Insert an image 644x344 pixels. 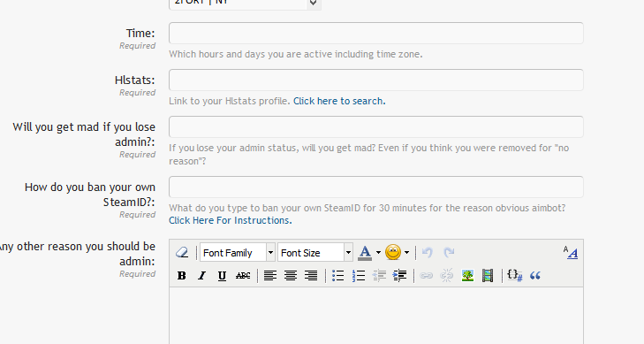pos(467,276)
